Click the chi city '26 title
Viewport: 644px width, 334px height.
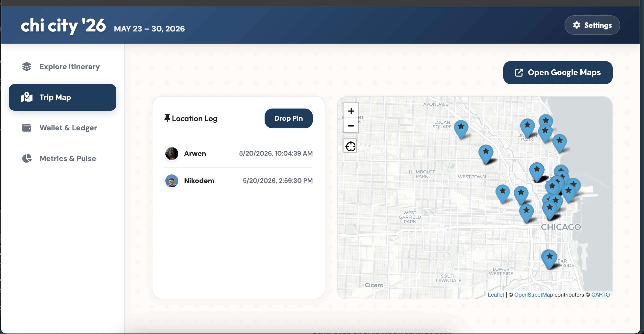63,26
